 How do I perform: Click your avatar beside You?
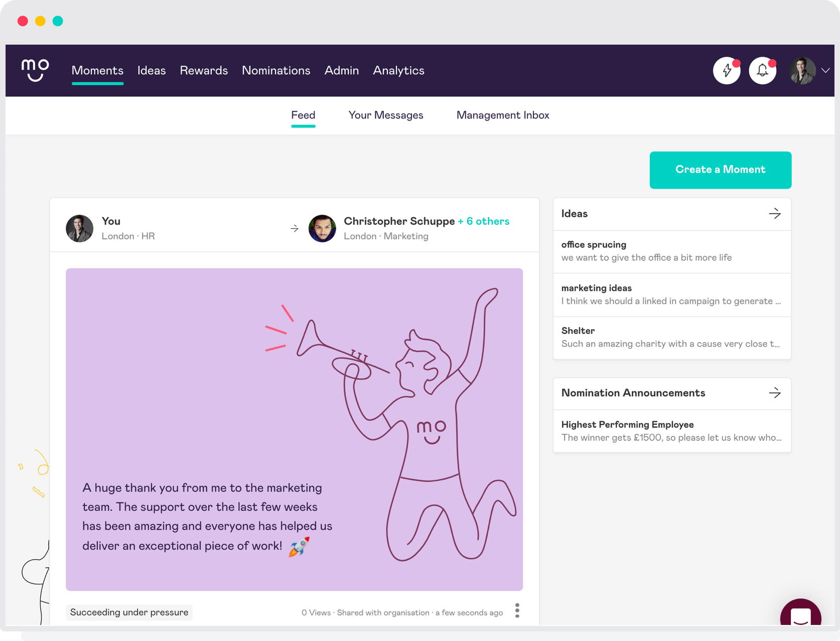click(80, 229)
